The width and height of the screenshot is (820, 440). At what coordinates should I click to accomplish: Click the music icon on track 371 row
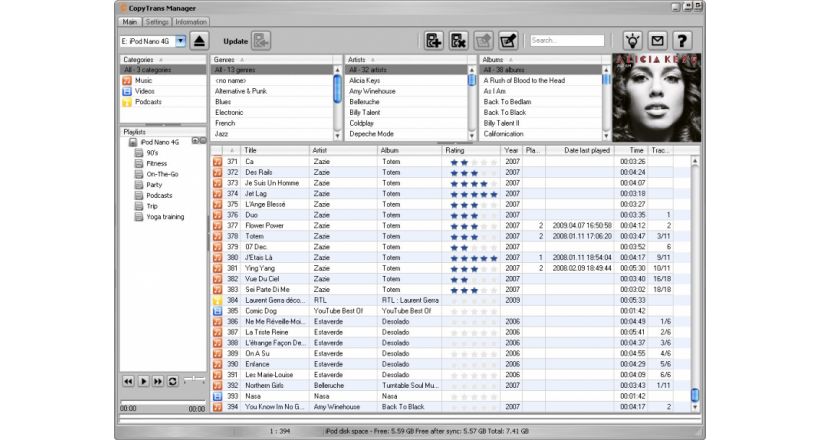coord(217,162)
